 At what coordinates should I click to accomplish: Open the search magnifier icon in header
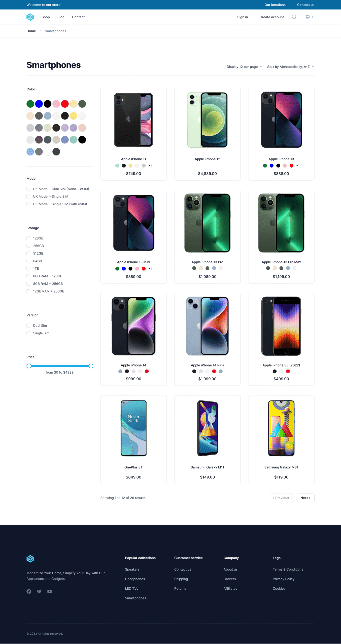click(294, 17)
